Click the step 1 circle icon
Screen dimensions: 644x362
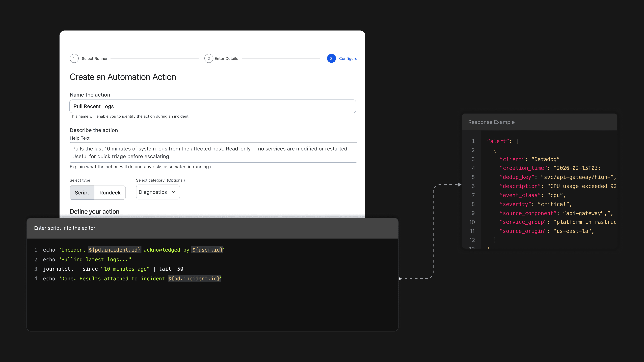(74, 58)
